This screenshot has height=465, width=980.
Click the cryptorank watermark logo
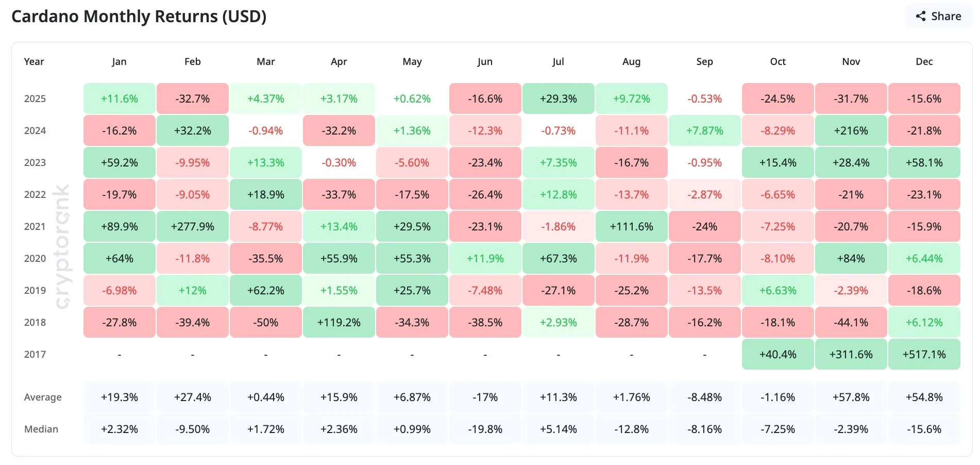click(62, 246)
